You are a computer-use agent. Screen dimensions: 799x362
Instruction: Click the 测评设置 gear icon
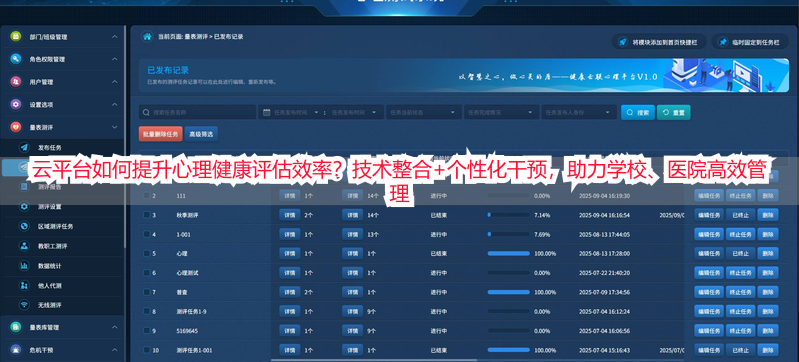pyautogui.click(x=24, y=206)
